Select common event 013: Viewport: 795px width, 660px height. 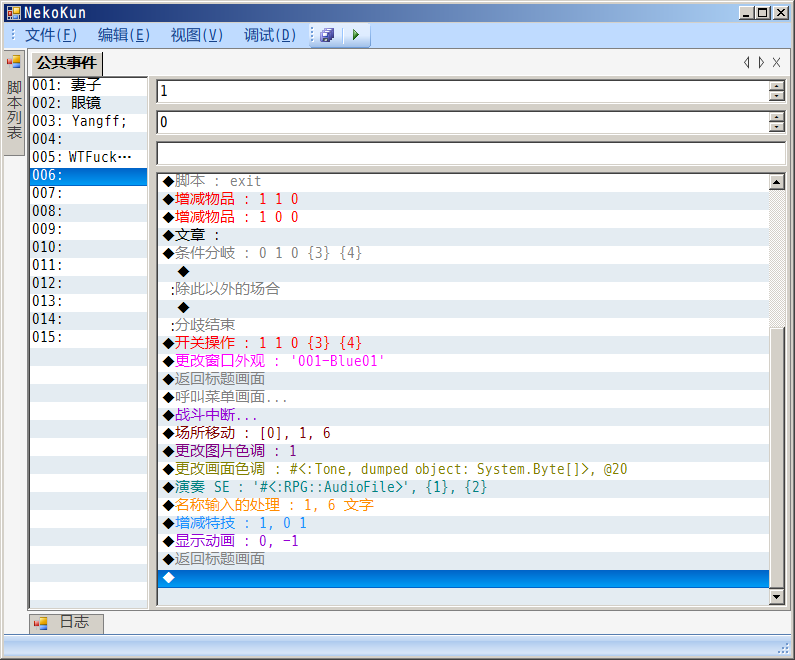click(x=89, y=301)
